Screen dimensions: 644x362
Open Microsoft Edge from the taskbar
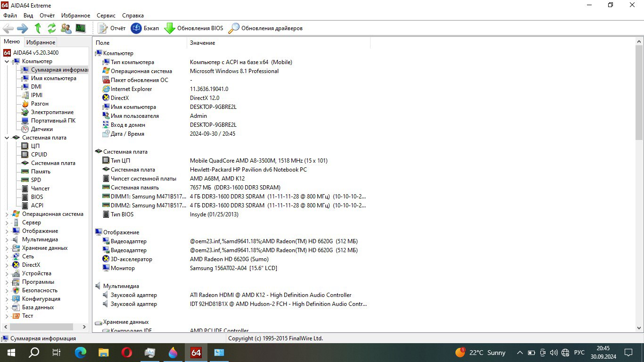(x=81, y=352)
